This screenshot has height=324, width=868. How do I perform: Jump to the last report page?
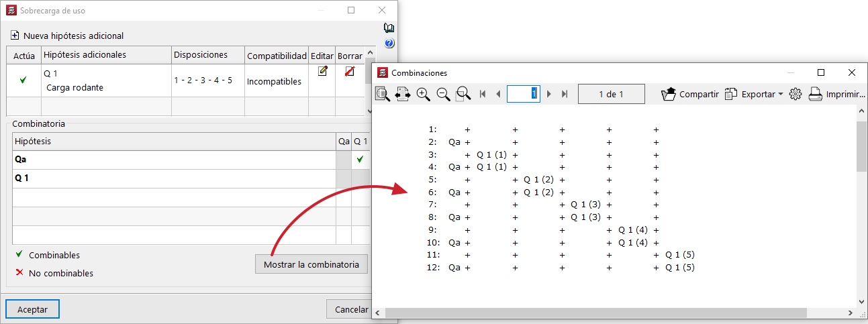click(565, 95)
